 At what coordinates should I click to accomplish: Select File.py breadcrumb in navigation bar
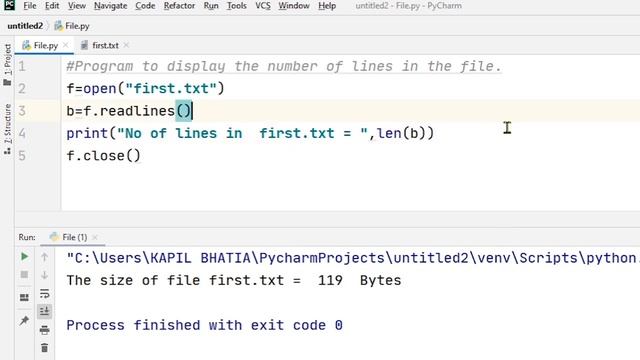click(x=72, y=26)
